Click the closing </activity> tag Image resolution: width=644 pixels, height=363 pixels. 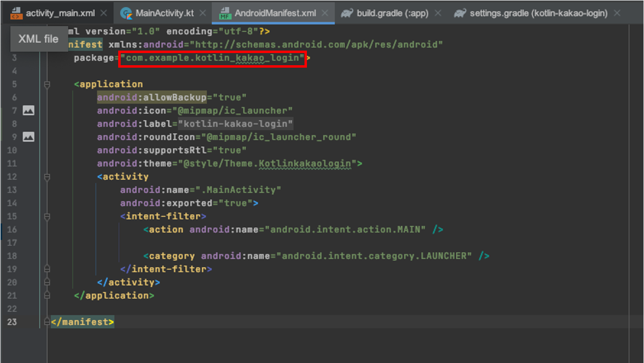[x=128, y=282]
